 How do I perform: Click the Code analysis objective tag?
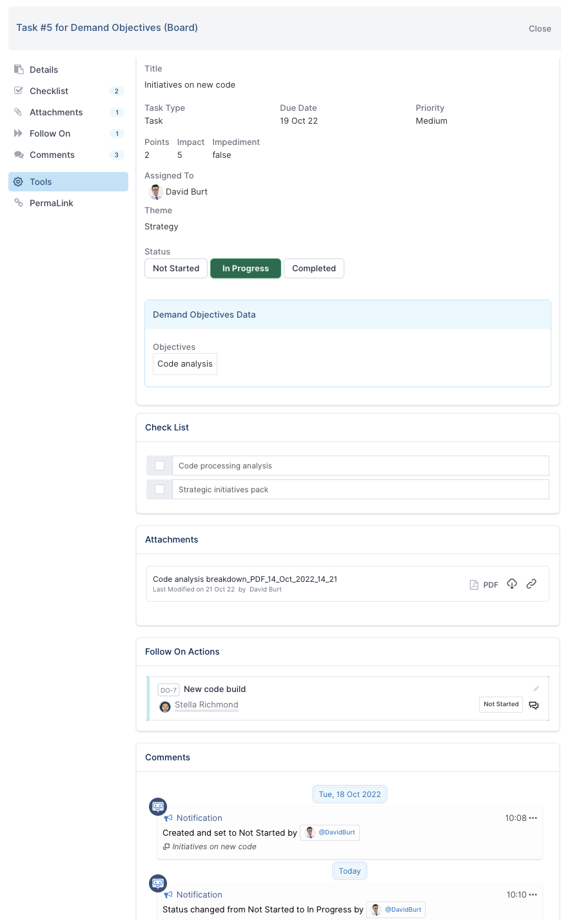point(185,364)
